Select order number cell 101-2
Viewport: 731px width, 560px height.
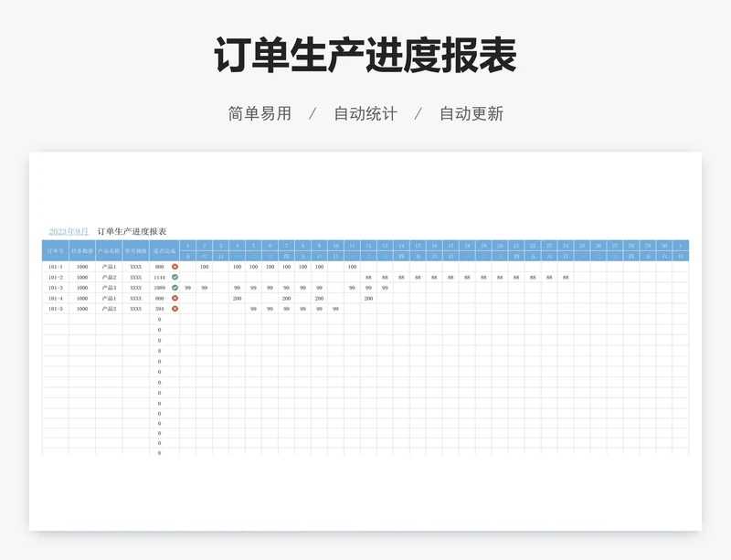pyautogui.click(x=56, y=278)
